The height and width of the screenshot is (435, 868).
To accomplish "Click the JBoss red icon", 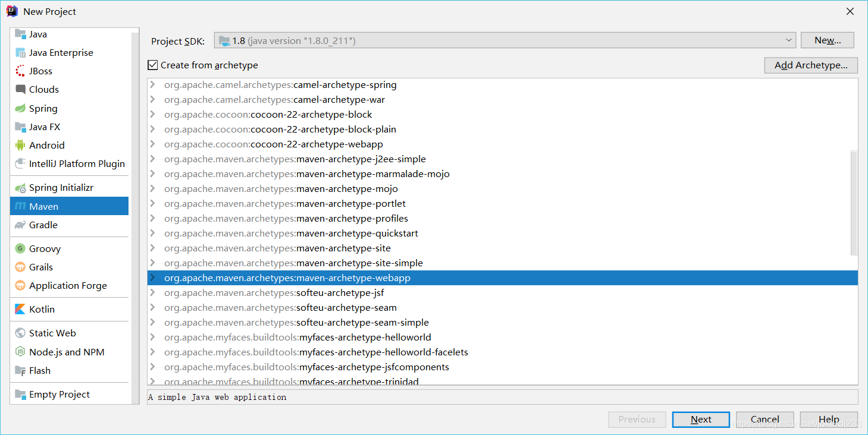I will (x=20, y=71).
